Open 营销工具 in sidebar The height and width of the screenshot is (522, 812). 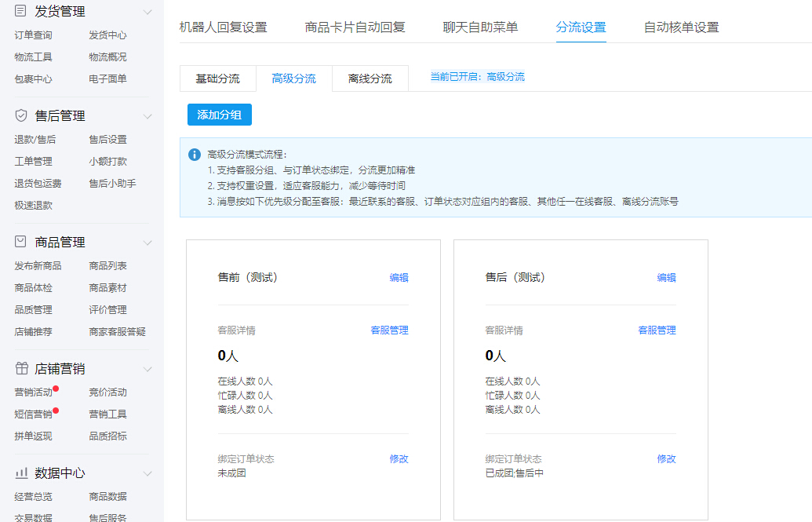107,414
